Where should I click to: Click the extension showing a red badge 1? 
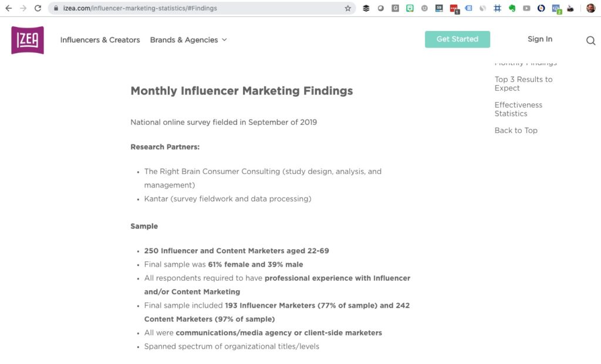[x=453, y=7]
